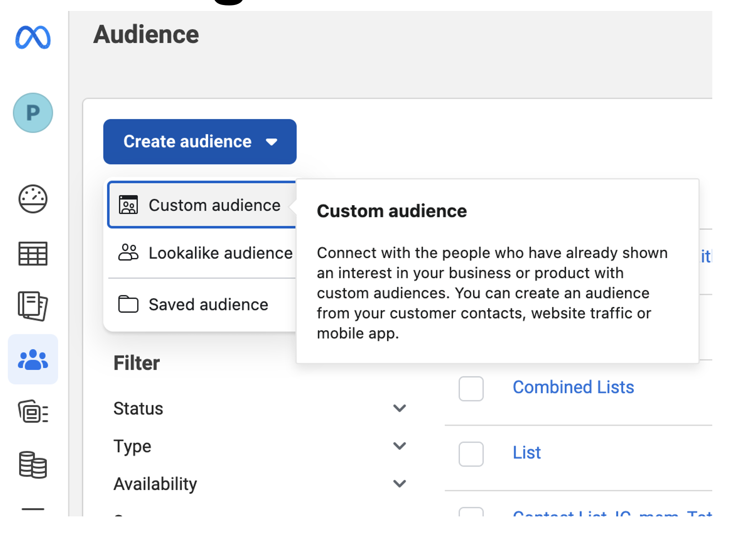Choose Lookalike audience option
The image size is (756, 536).
(x=220, y=253)
